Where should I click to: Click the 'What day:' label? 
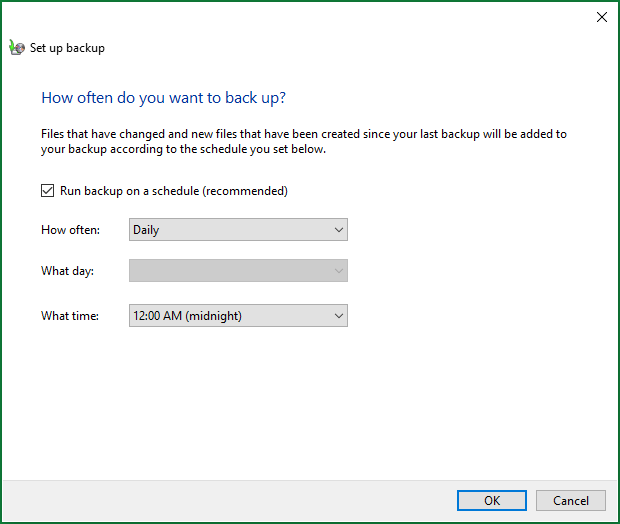tap(68, 271)
